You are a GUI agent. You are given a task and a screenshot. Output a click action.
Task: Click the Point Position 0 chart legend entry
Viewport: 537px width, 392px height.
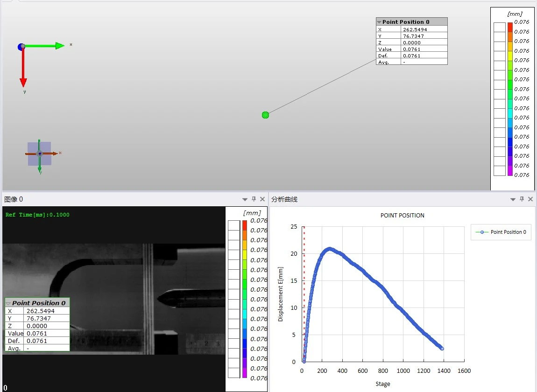tap(501, 232)
